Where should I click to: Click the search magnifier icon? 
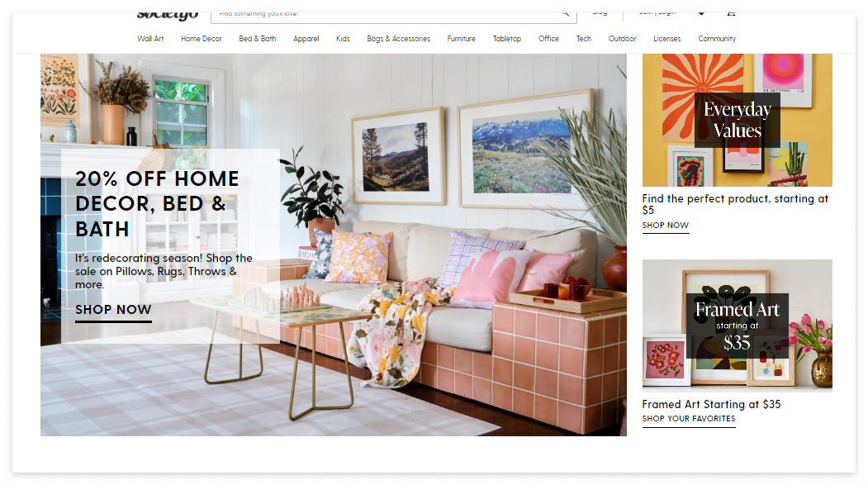565,14
